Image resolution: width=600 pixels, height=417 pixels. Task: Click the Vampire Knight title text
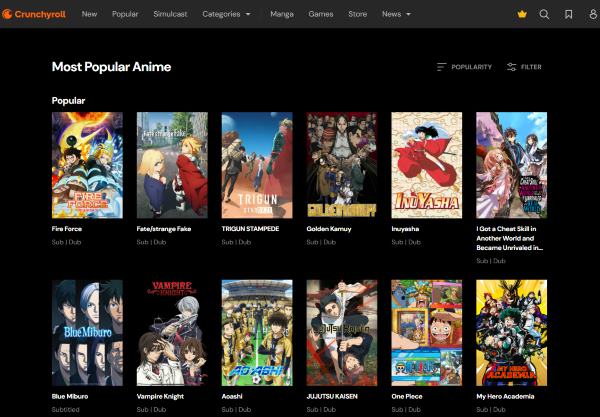pyautogui.click(x=160, y=396)
